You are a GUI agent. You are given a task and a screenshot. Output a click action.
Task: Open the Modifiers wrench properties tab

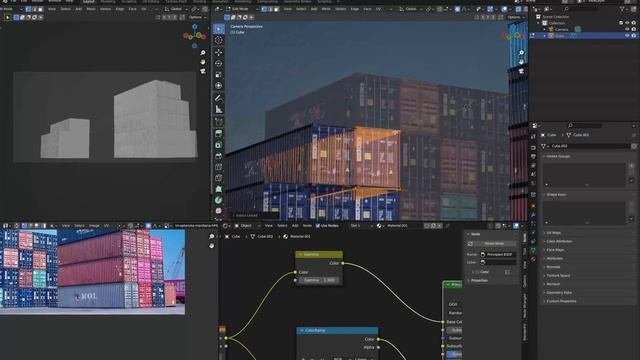533,215
